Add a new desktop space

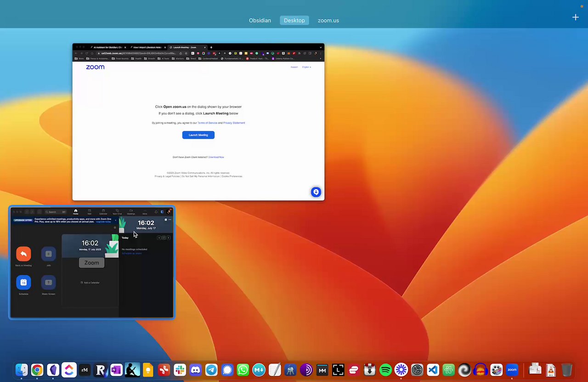point(576,17)
